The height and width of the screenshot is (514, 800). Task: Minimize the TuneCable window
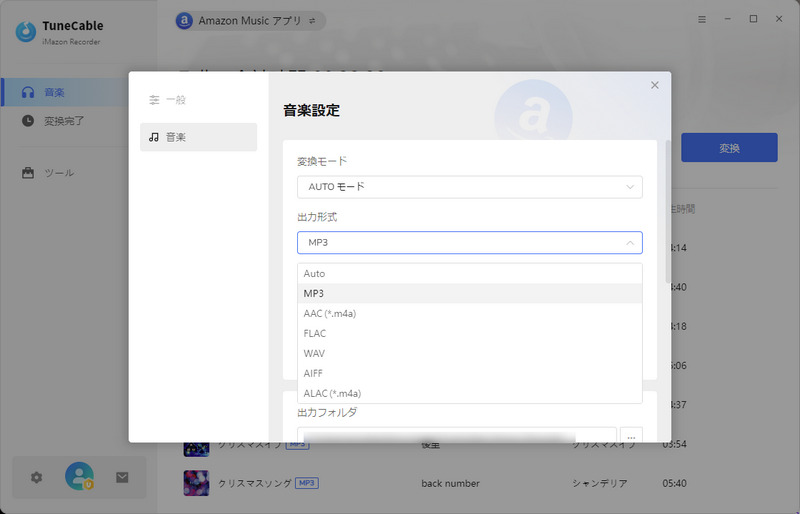tap(728, 19)
